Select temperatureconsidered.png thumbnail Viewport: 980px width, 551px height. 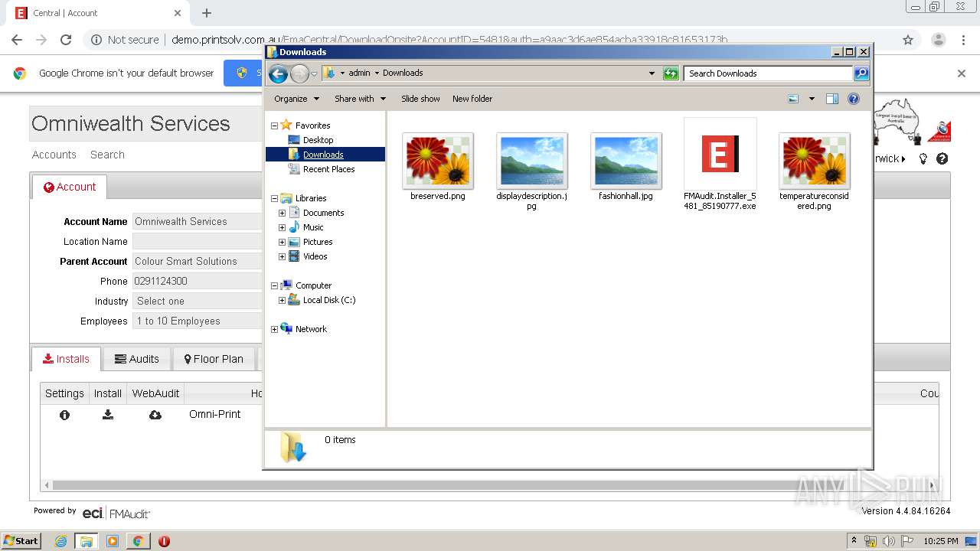point(815,161)
